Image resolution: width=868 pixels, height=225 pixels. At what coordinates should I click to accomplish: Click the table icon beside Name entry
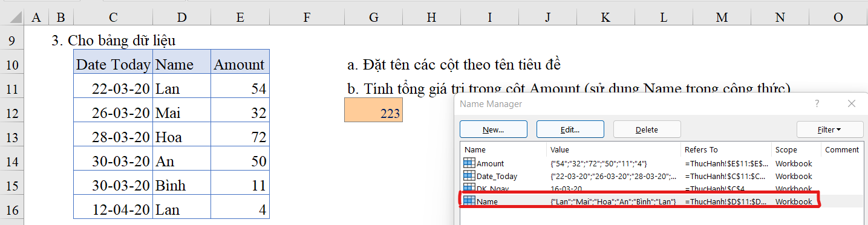[x=469, y=201]
